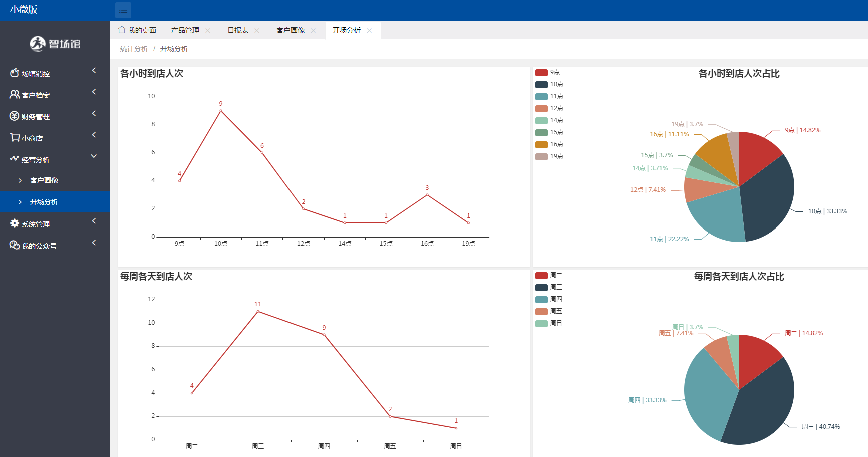Click the 系统管理 gear icon
The height and width of the screenshot is (457, 868).
[15, 224]
